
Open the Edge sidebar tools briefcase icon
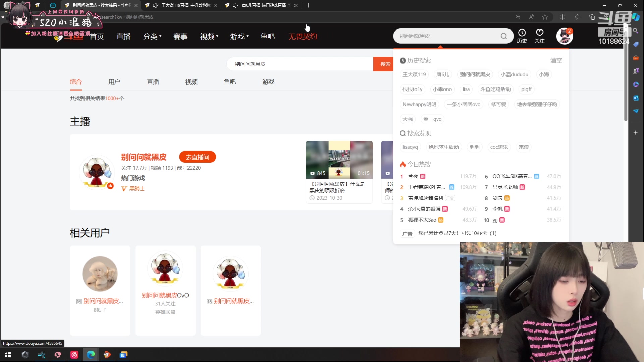point(636,58)
